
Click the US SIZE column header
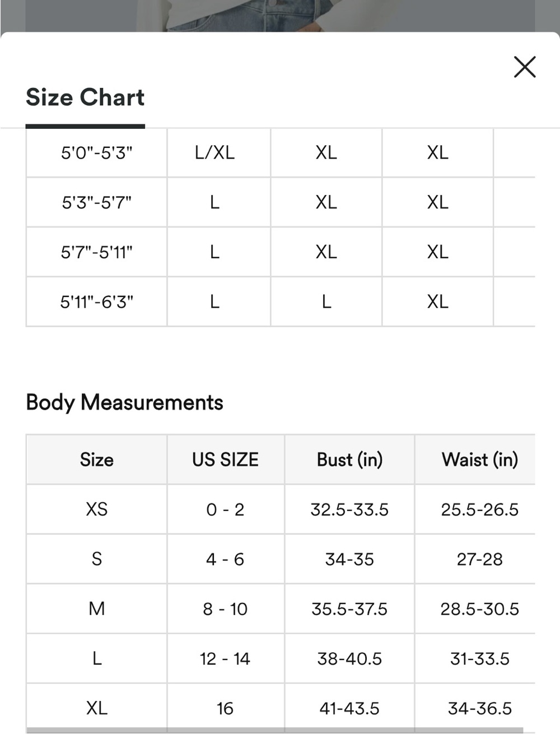coord(226,460)
